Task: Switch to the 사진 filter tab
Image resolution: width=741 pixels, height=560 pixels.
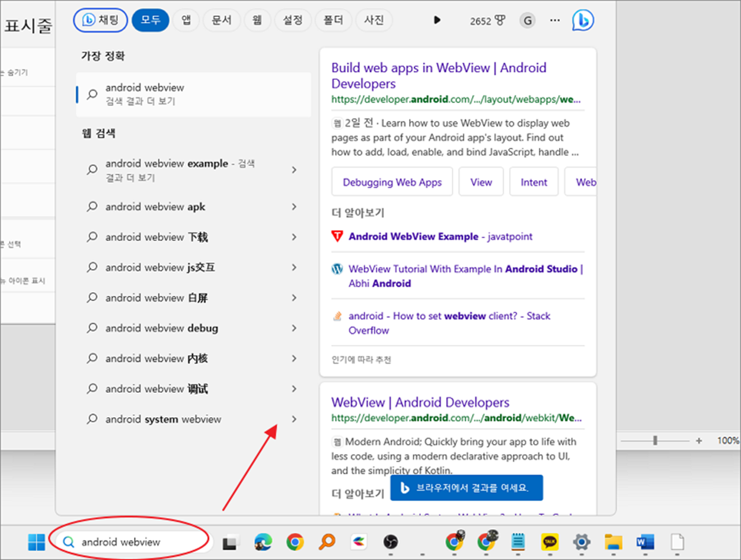Action: point(373,20)
